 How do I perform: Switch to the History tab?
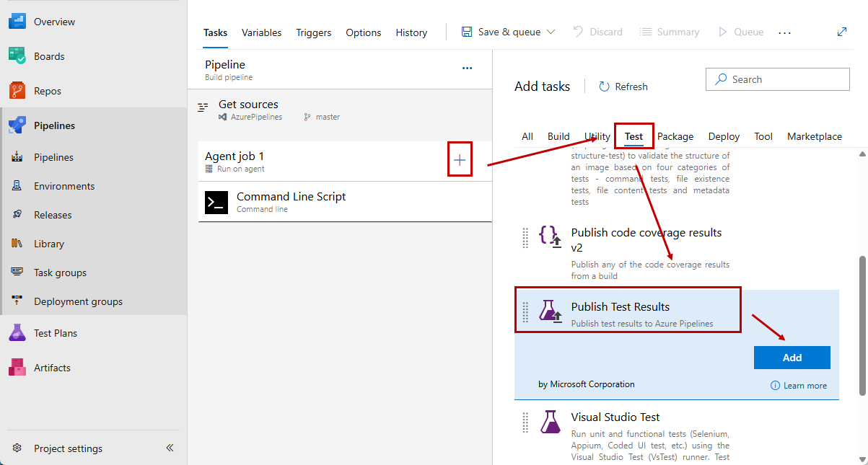411,32
